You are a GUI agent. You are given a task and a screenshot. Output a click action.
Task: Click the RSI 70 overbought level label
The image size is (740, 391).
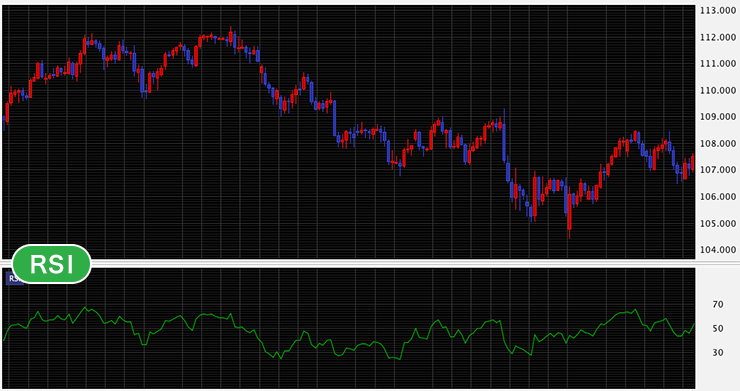pyautogui.click(x=718, y=305)
